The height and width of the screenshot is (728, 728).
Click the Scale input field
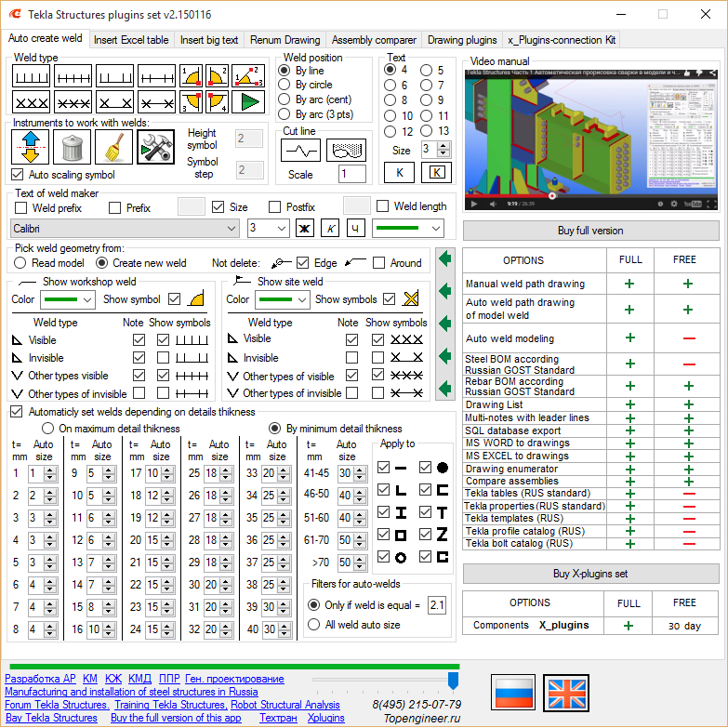point(351,175)
